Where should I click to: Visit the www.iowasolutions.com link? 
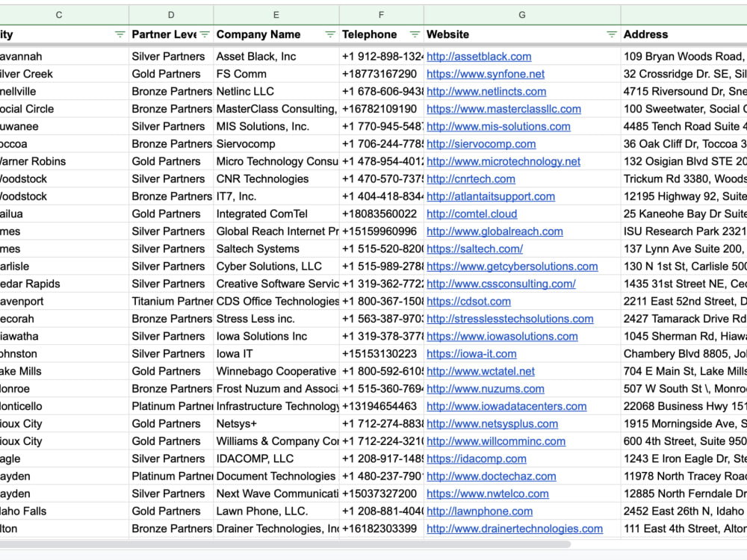click(x=502, y=337)
